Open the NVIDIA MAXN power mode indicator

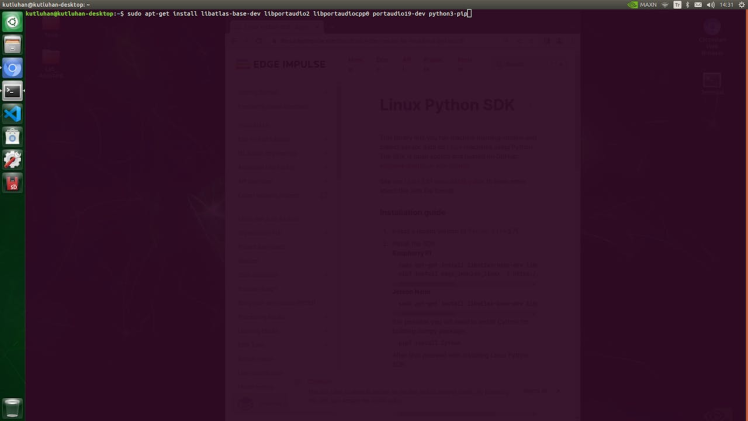coord(642,5)
